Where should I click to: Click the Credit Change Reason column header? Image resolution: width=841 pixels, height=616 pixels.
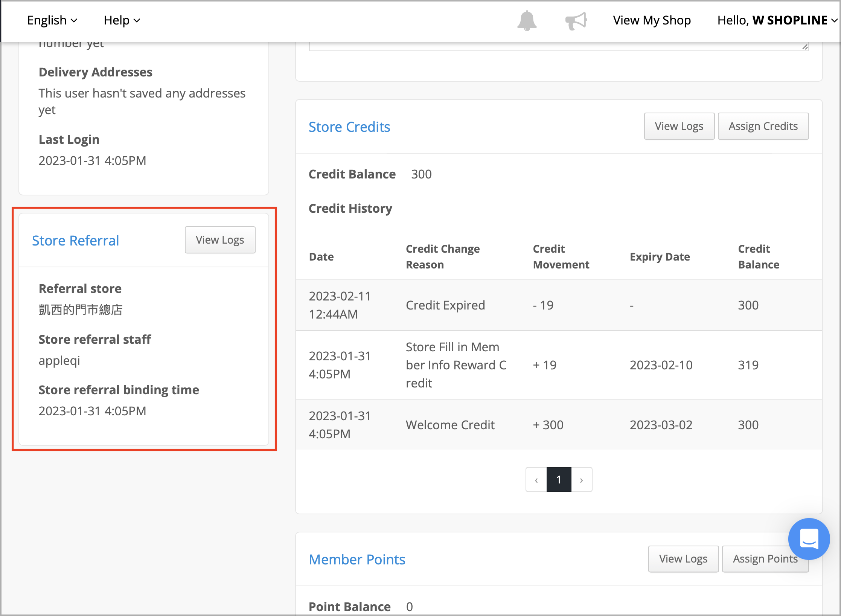click(x=443, y=257)
